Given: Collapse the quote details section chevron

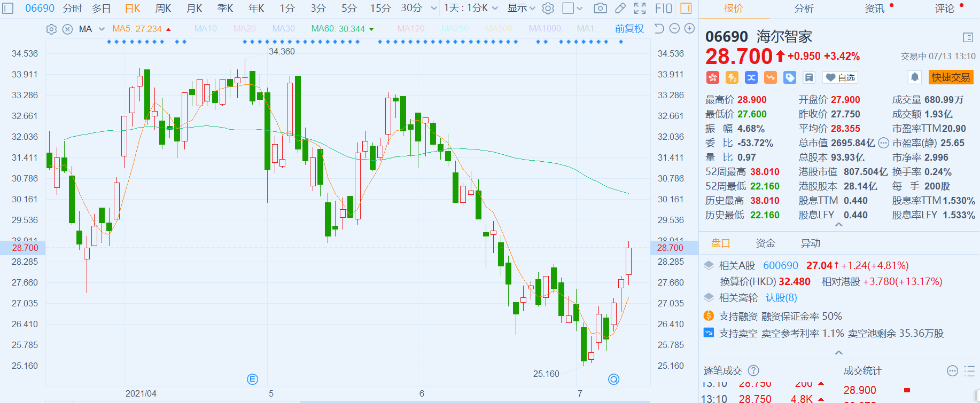Looking at the screenshot, I should pos(839,225).
